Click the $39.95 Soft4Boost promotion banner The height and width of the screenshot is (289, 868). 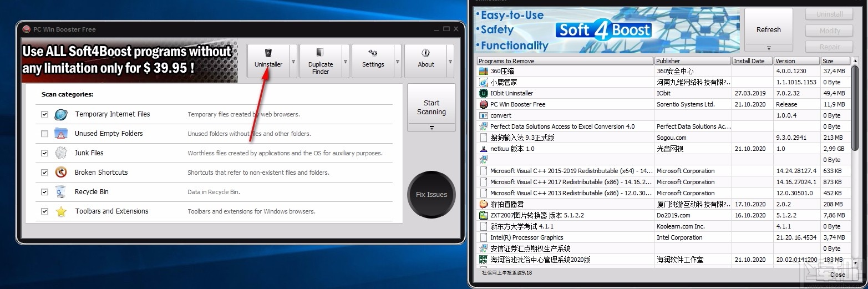click(130, 61)
